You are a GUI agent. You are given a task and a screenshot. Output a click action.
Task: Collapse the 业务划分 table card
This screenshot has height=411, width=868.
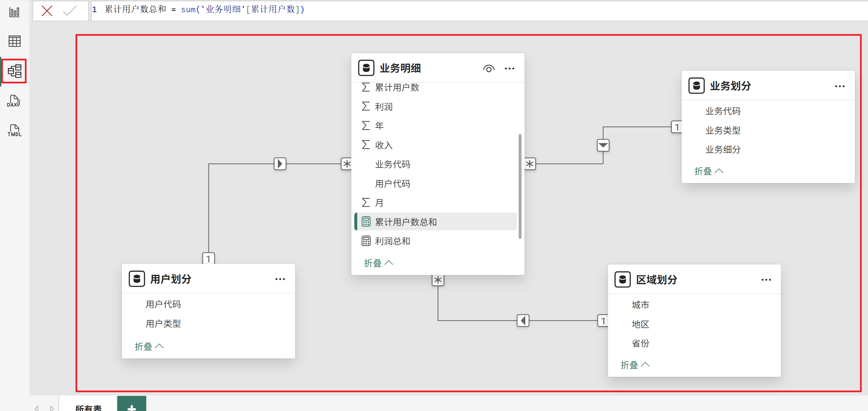tap(708, 171)
